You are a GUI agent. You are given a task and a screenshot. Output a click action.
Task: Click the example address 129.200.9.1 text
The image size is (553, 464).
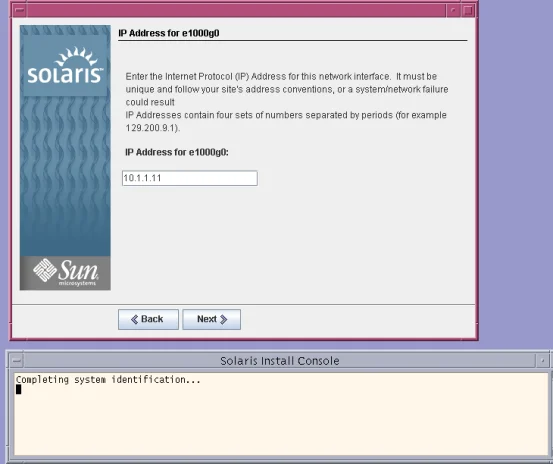[151, 128]
